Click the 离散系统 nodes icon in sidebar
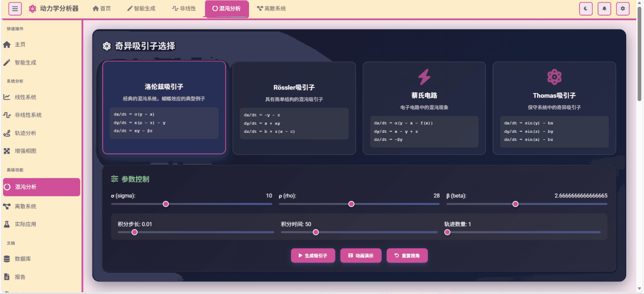 point(7,206)
